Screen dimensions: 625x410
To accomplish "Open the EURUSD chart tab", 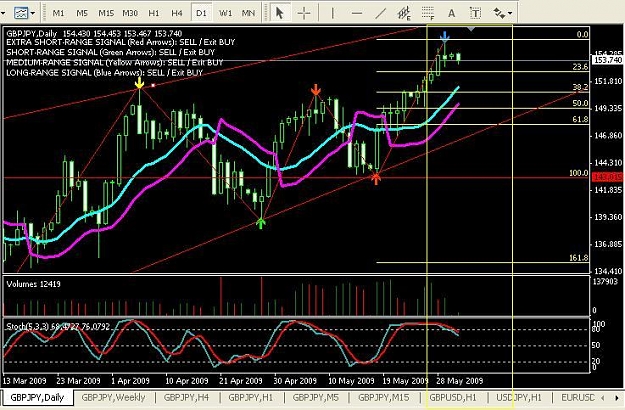I will click(x=578, y=397).
